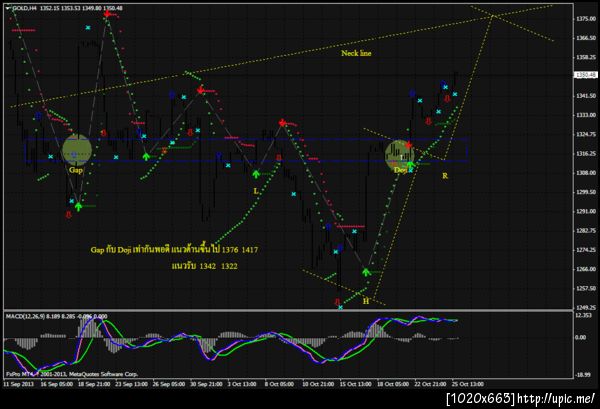Open the chart menu triangle beside GOLD,H4
The image size is (600, 409).
pos(8,8)
